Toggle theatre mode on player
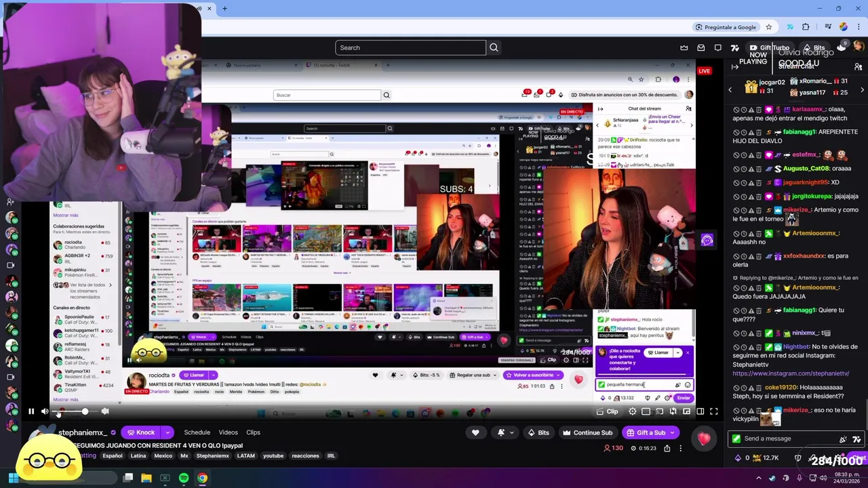The image size is (868, 488). click(701, 411)
